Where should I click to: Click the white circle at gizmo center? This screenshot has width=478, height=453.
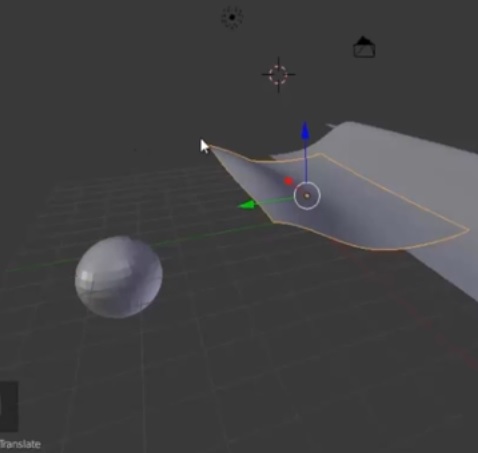[307, 196]
